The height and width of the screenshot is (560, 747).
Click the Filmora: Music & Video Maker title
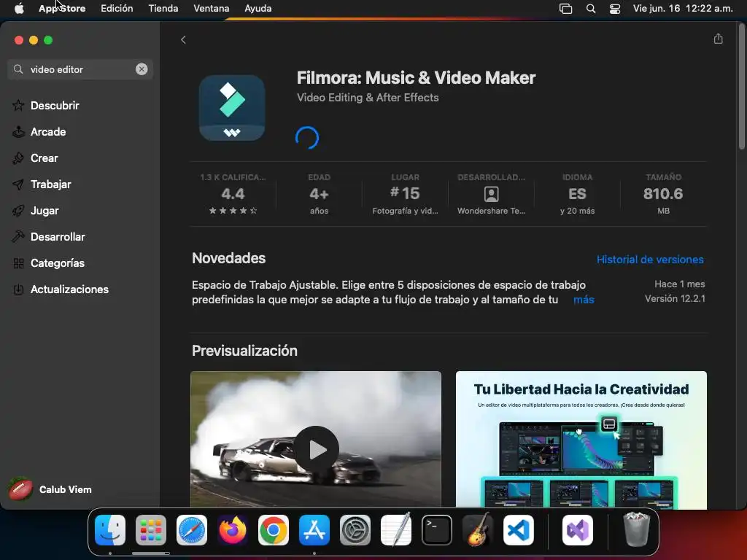click(x=416, y=77)
